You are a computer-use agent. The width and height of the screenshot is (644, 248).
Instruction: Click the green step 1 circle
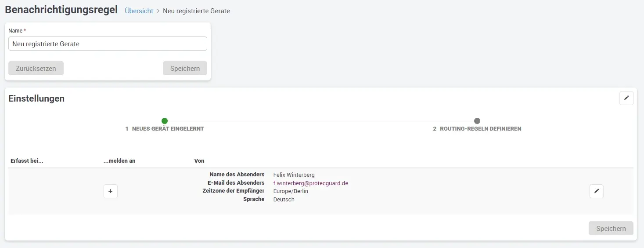pyautogui.click(x=165, y=121)
